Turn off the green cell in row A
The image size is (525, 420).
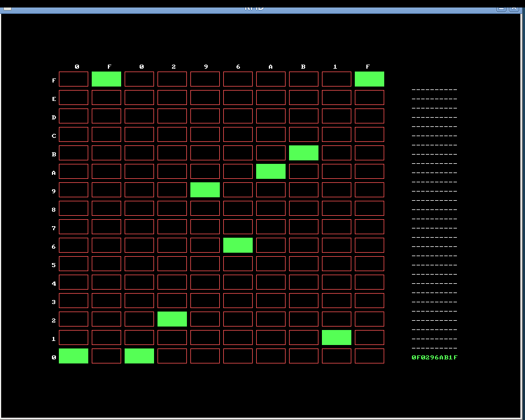(271, 171)
